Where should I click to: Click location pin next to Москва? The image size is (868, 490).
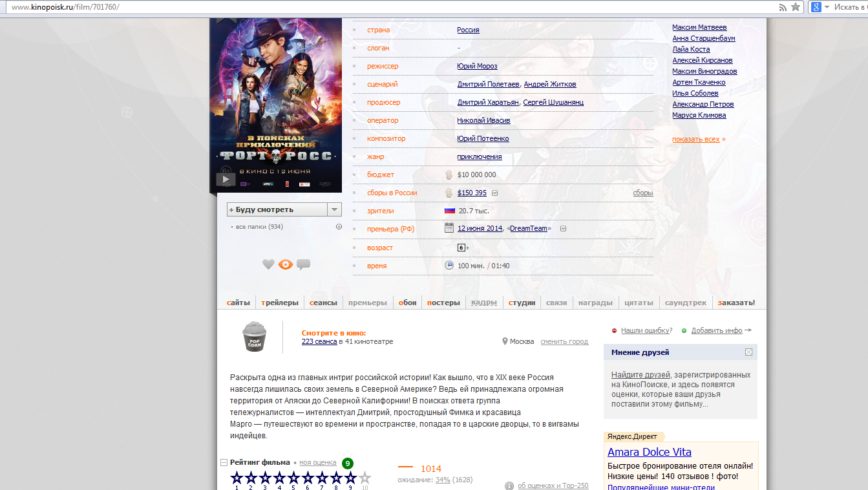(x=505, y=341)
